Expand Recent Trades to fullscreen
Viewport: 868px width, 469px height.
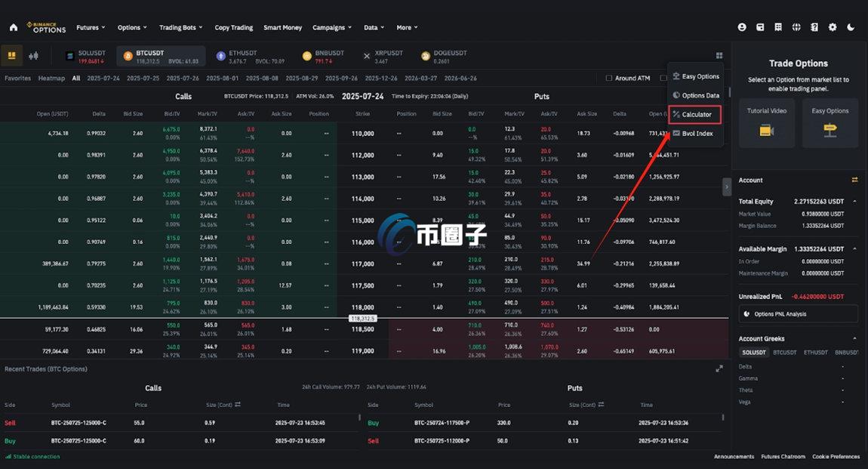click(719, 369)
